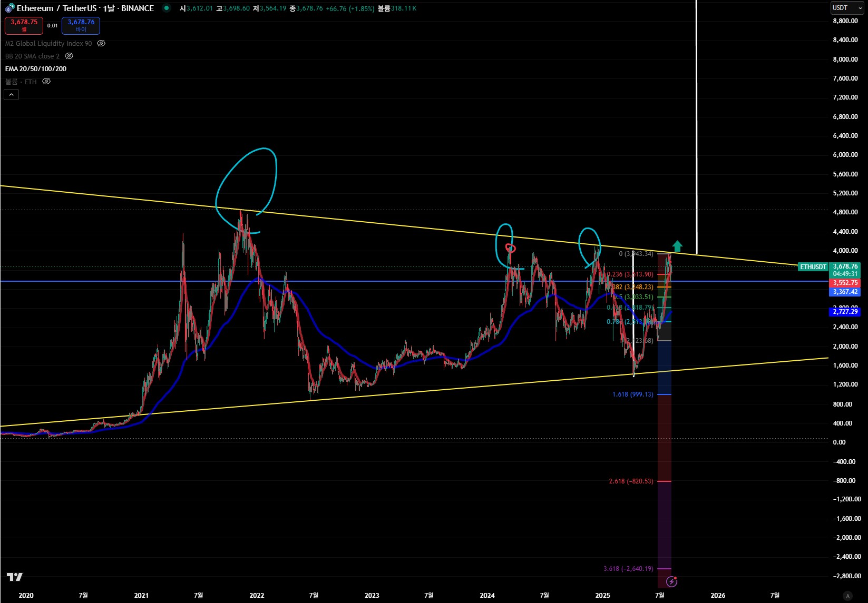The width and height of the screenshot is (868, 603).
Task: Toggle visibility of BB 20 SMA indicator
Action: click(69, 56)
